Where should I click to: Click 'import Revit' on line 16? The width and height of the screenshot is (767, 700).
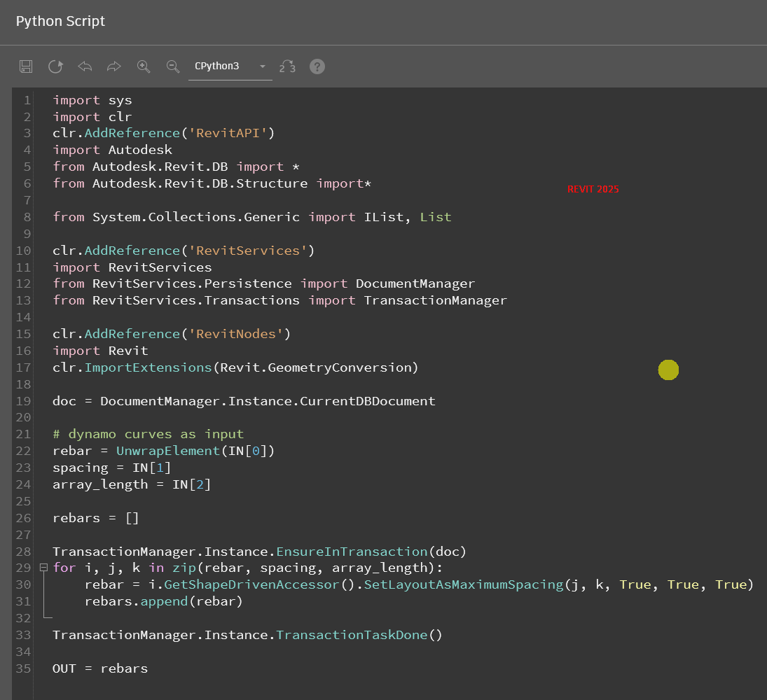(x=100, y=351)
